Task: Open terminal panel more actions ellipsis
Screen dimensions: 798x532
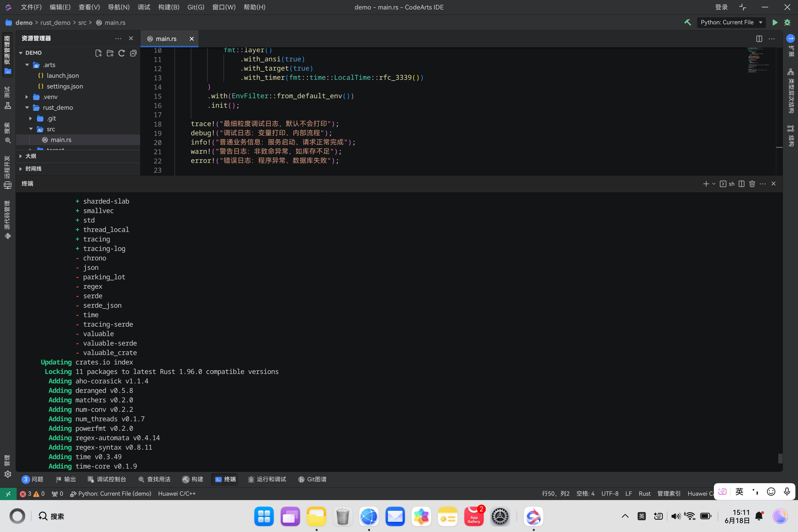Action: click(x=763, y=184)
